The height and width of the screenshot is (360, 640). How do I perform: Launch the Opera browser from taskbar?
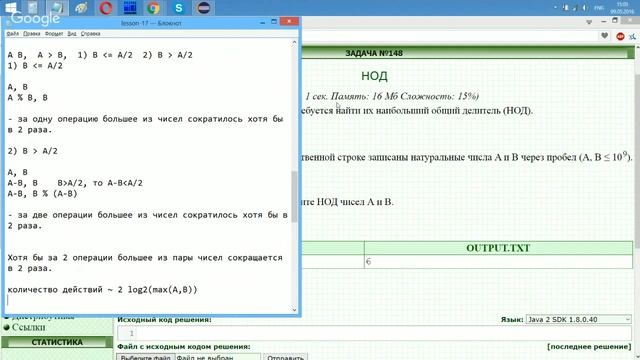click(105, 7)
